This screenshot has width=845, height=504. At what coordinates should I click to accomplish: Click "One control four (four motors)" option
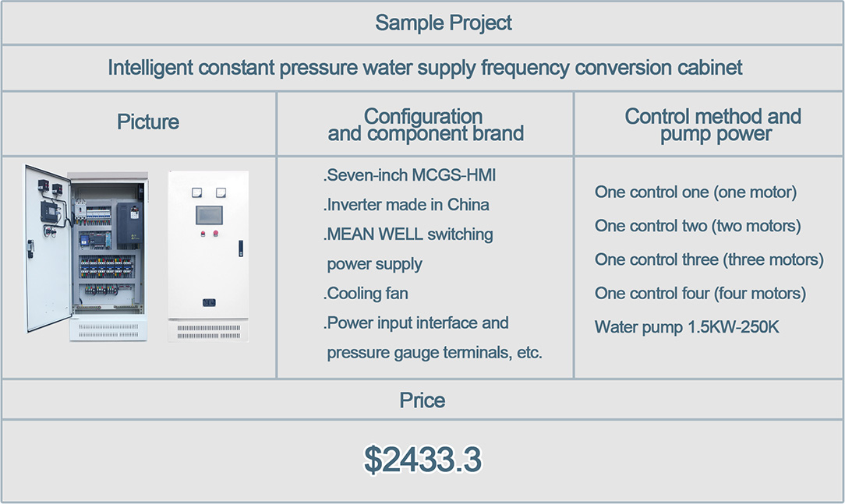click(700, 294)
